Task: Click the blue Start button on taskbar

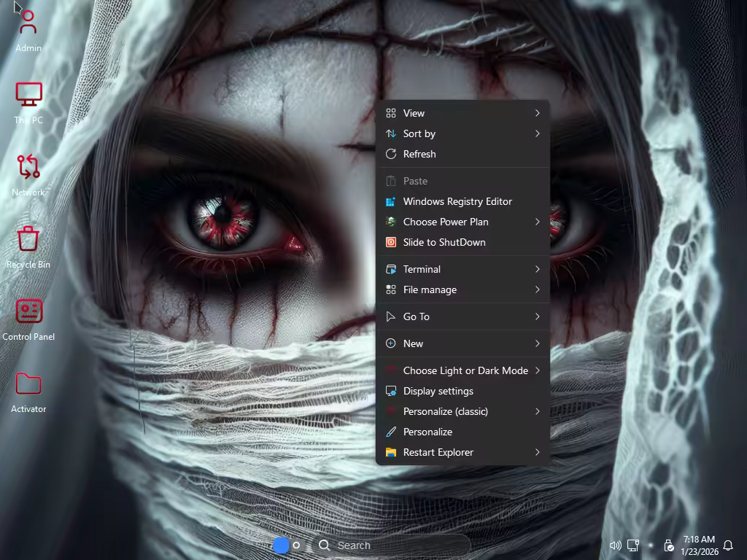Action: (x=280, y=545)
